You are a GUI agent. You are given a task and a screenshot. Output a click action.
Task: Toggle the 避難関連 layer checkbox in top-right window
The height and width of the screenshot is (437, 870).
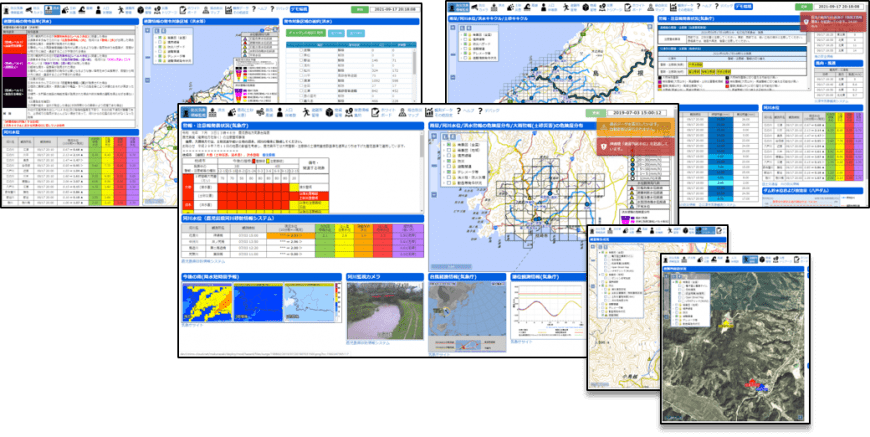[x=466, y=49]
